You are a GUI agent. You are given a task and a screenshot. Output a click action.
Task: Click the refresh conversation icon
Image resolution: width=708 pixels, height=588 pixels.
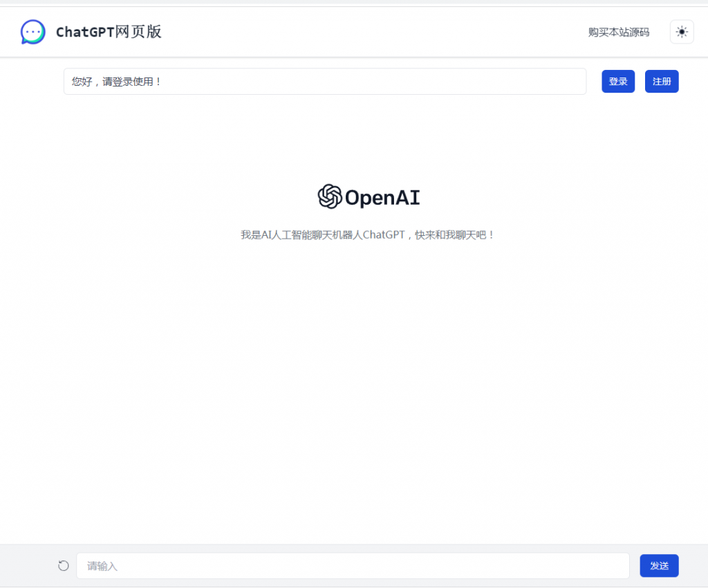(x=64, y=565)
